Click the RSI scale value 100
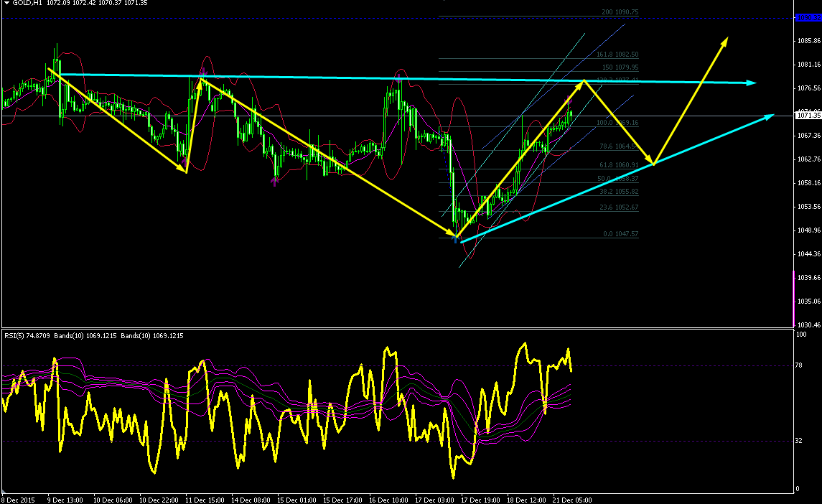Viewport: 822px width, 504px height. pyautogui.click(x=801, y=334)
